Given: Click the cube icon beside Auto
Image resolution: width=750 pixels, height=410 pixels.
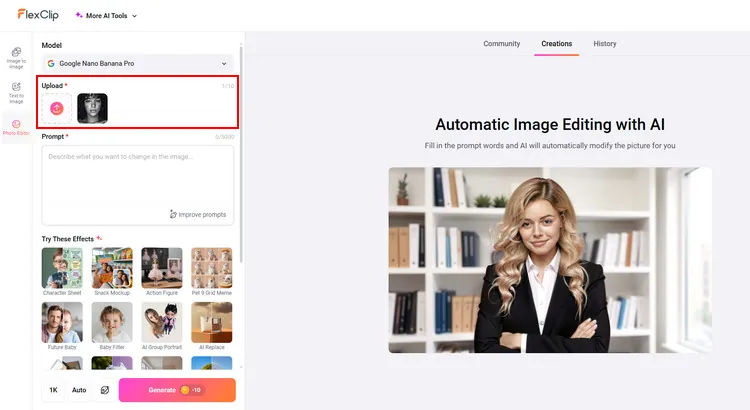Looking at the screenshot, I should (104, 390).
